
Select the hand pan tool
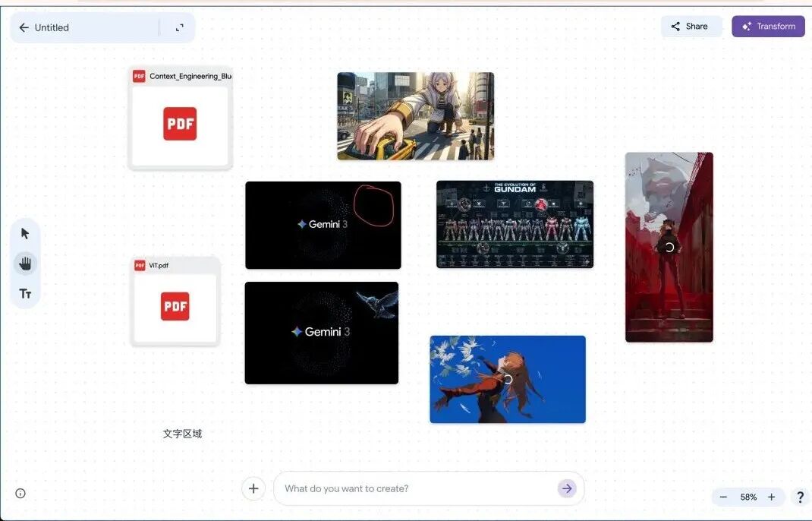click(x=25, y=264)
